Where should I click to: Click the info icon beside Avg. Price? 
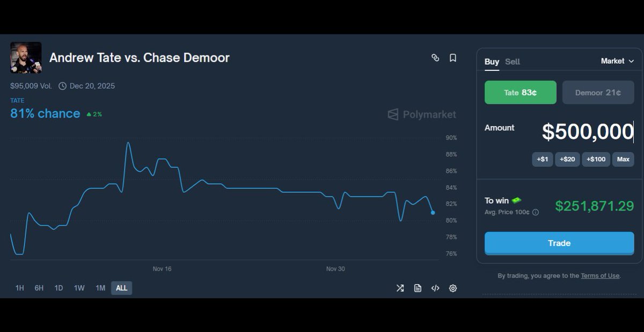(535, 212)
